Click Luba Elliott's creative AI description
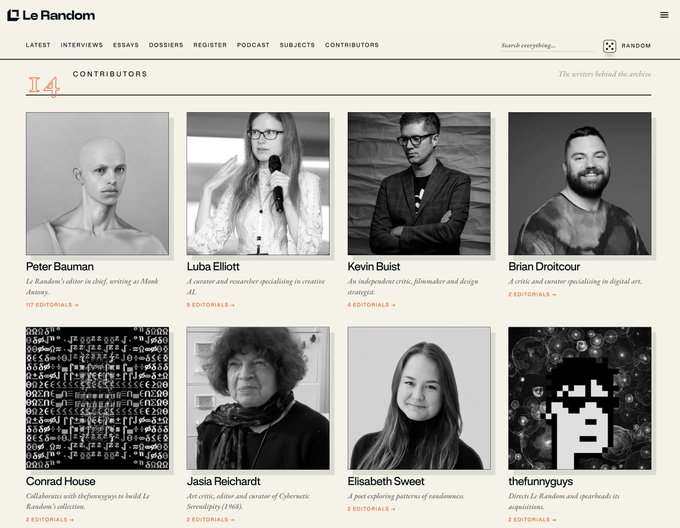This screenshot has width=680, height=528. [256, 287]
